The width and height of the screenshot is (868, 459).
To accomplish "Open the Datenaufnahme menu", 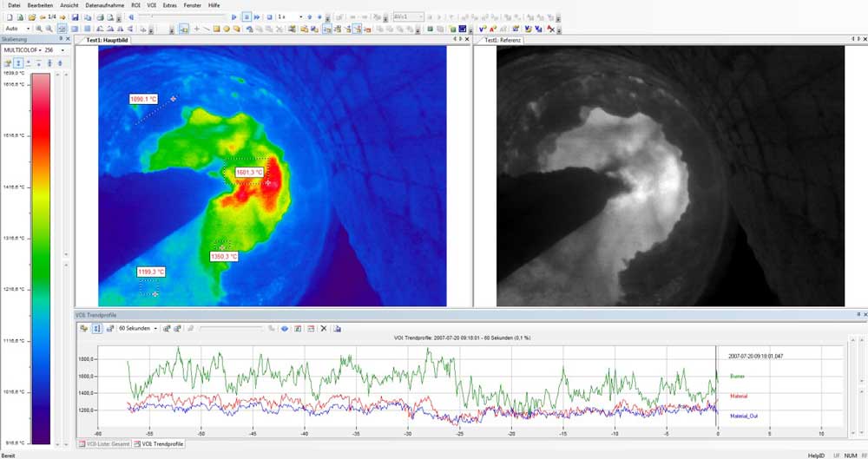I will point(103,5).
